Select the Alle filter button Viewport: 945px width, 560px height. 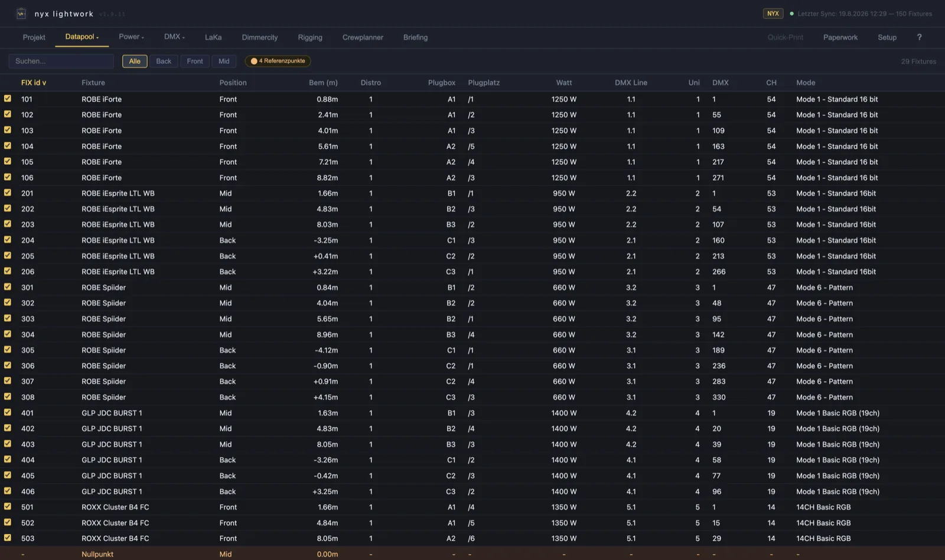(135, 61)
